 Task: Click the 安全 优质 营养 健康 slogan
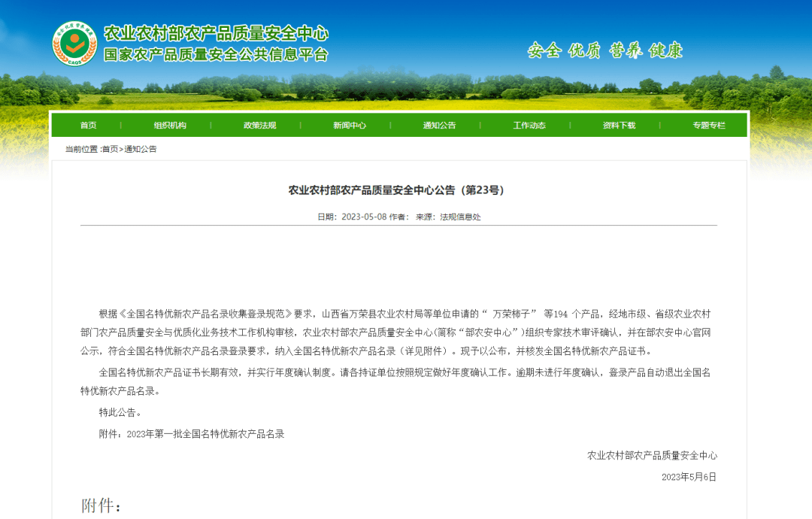click(x=605, y=50)
